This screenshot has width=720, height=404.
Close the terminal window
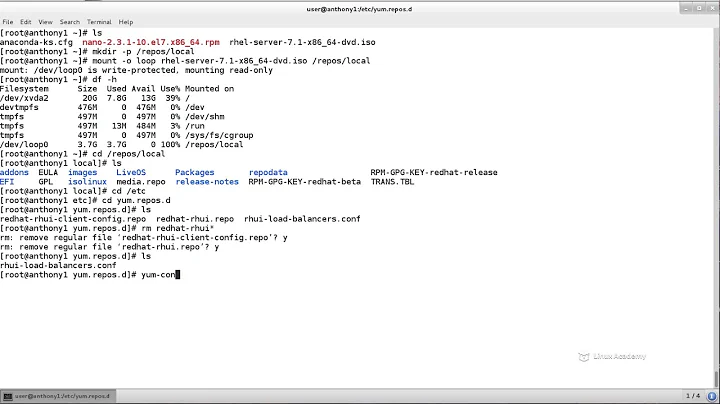tap(712, 8)
